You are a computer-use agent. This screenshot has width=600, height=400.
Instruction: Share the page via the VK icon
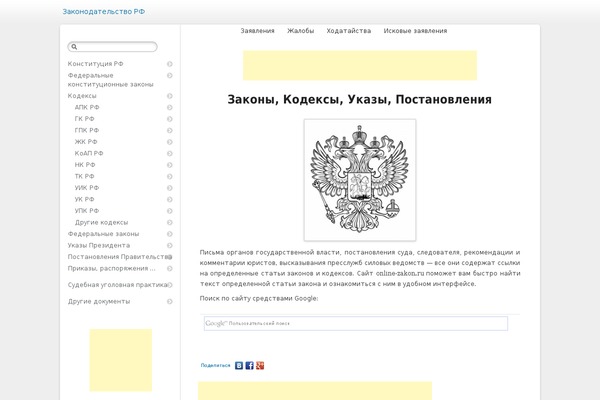pyautogui.click(x=239, y=366)
